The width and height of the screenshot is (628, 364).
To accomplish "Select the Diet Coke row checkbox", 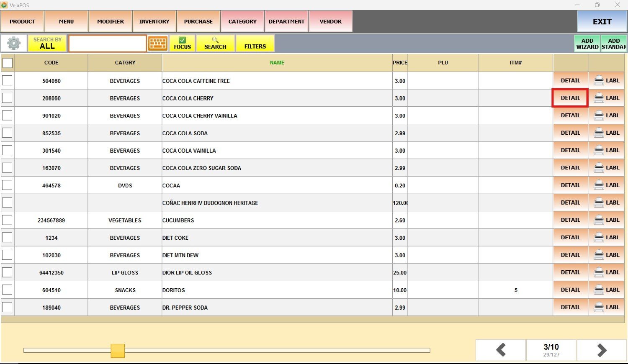I will (8, 238).
